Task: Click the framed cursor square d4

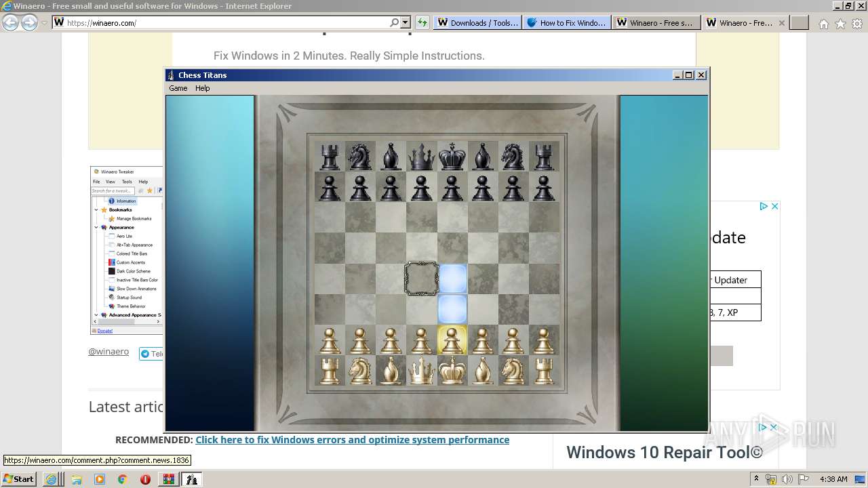Action: [421, 279]
